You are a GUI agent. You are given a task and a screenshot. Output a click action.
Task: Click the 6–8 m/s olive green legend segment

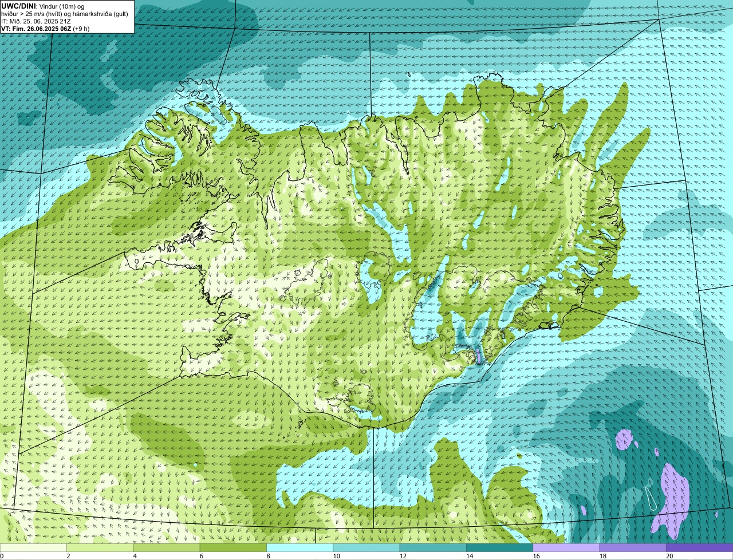[x=233, y=547]
